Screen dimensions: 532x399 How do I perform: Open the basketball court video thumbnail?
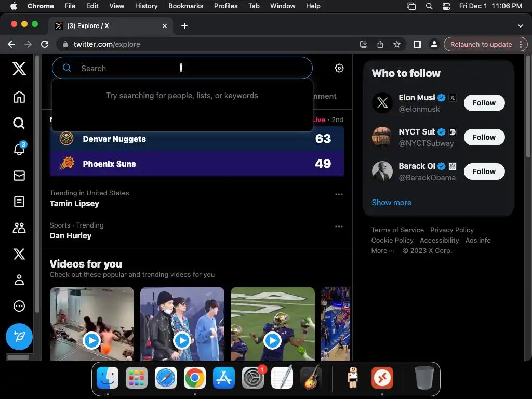point(336,324)
